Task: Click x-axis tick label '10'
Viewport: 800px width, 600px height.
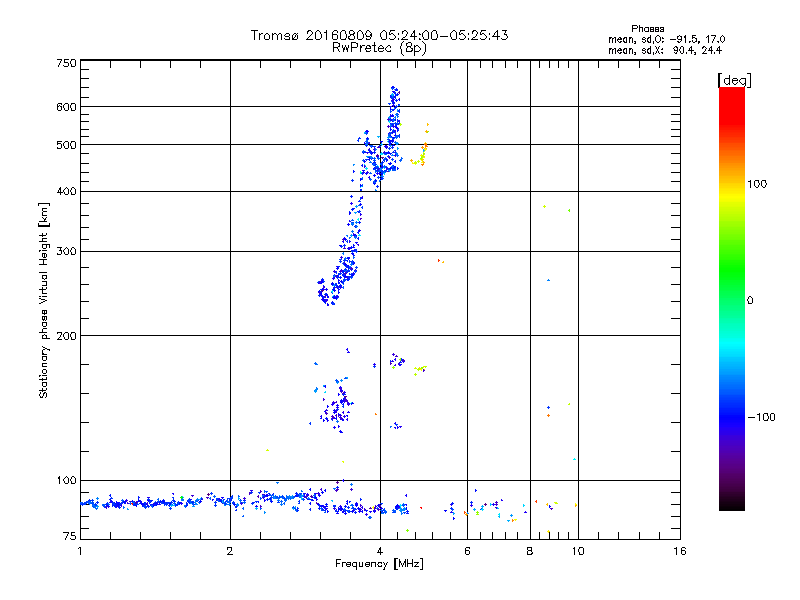Action: click(578, 551)
